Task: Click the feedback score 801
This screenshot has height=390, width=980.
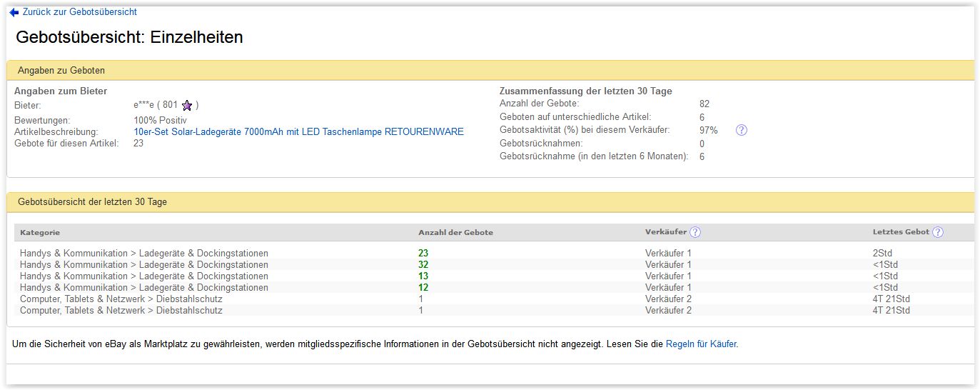Action: click(x=170, y=105)
